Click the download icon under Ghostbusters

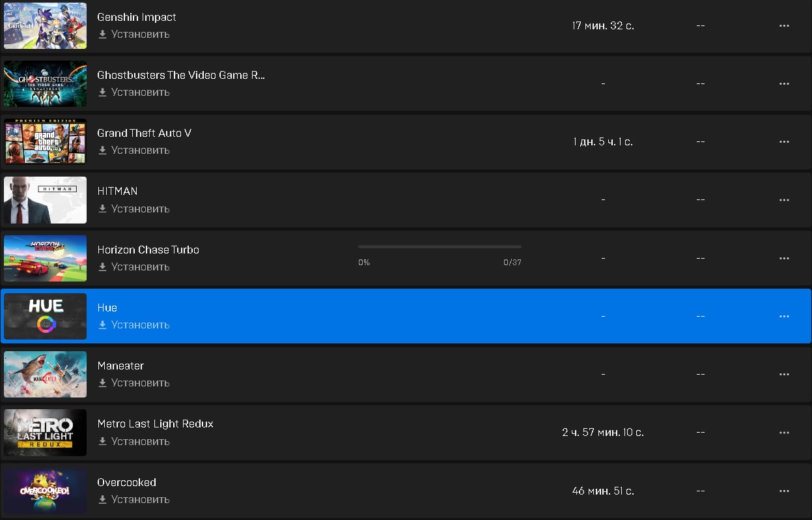[x=102, y=93]
